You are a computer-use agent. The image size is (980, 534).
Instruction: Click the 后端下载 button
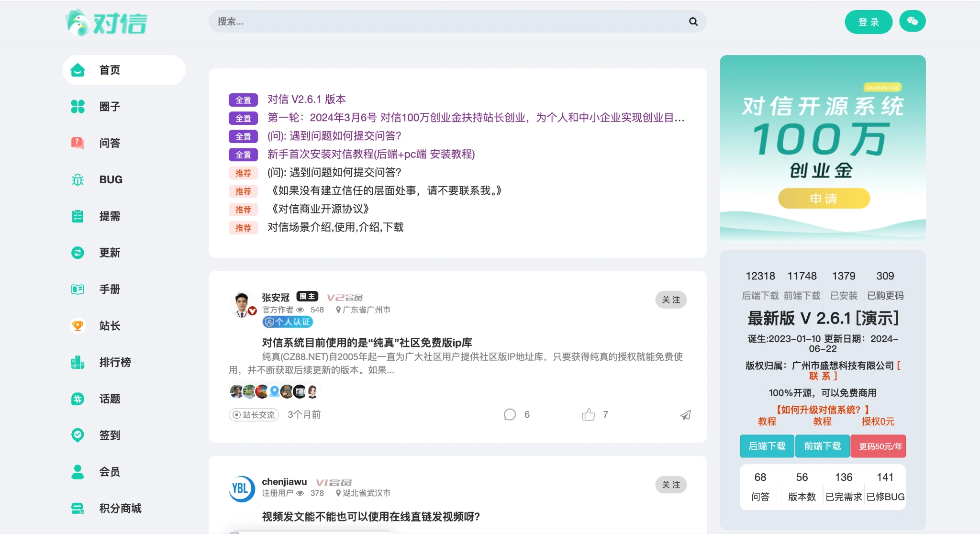point(767,446)
